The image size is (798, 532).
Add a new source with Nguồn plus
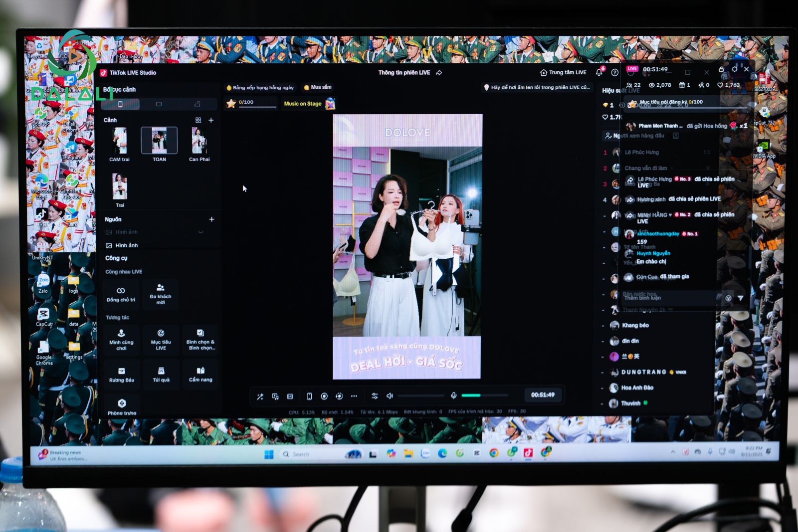[x=211, y=219]
